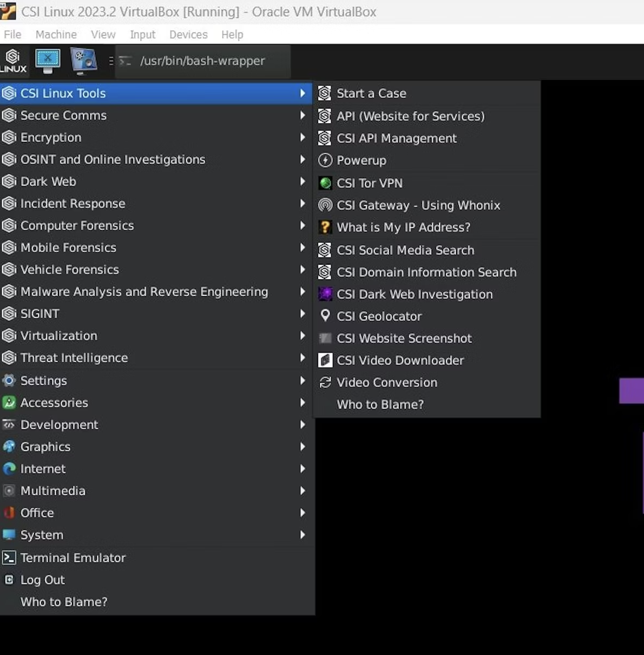Click the Internet browser icon

click(x=9, y=469)
